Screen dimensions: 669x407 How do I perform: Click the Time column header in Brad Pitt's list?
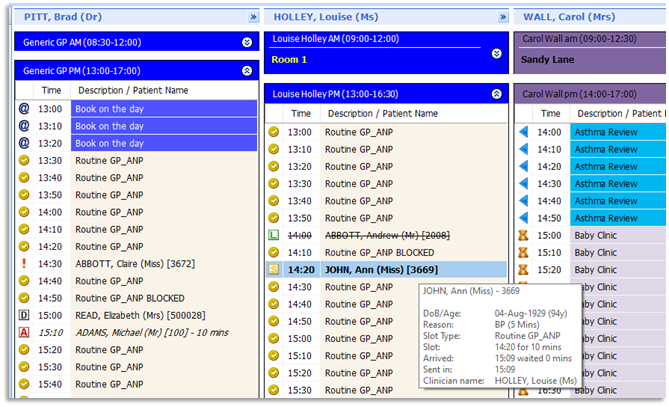pyautogui.click(x=51, y=90)
